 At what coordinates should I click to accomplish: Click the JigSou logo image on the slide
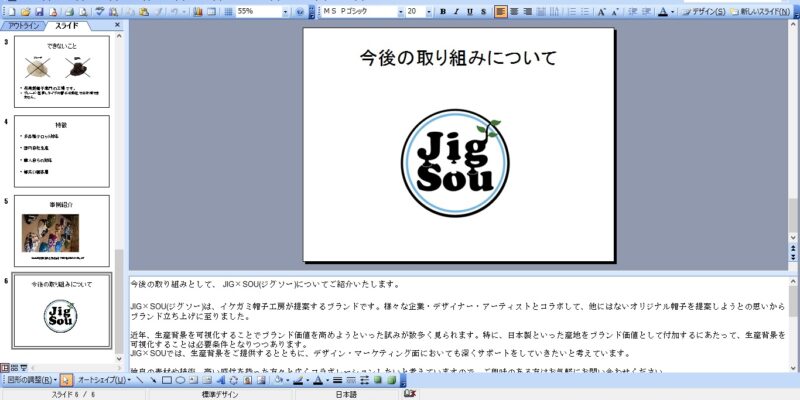[x=455, y=162]
